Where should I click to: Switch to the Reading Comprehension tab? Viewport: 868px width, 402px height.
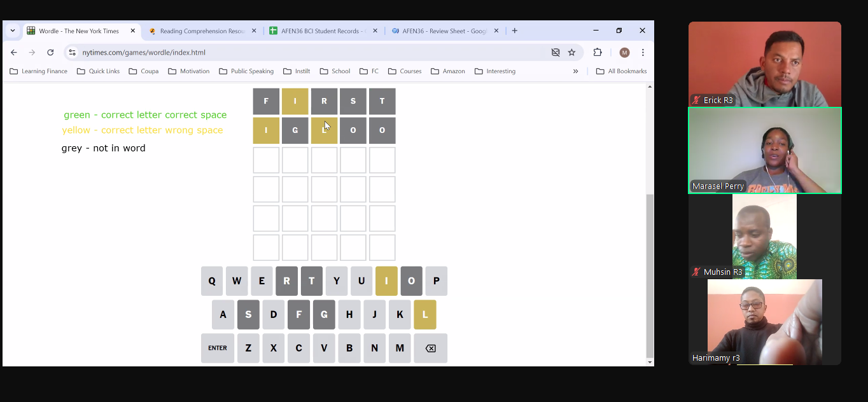[201, 31]
